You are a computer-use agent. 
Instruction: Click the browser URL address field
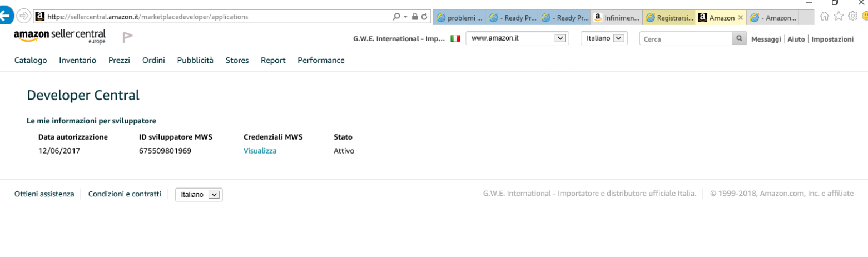pyautogui.click(x=212, y=17)
